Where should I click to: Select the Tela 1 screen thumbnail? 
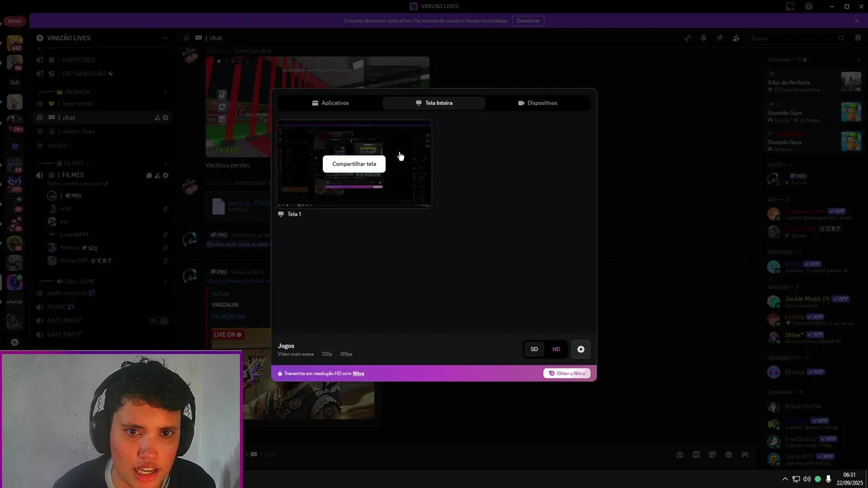[x=354, y=164]
